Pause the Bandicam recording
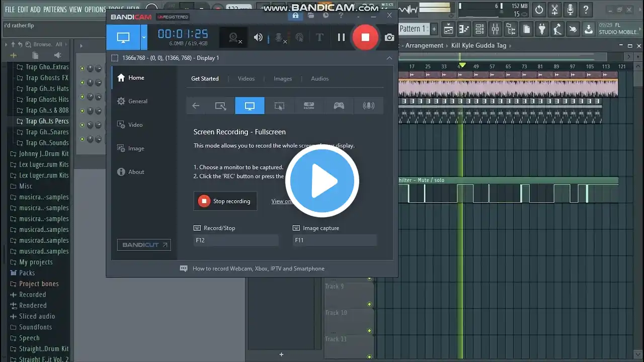Screen dimensions: 644x362 [341, 37]
